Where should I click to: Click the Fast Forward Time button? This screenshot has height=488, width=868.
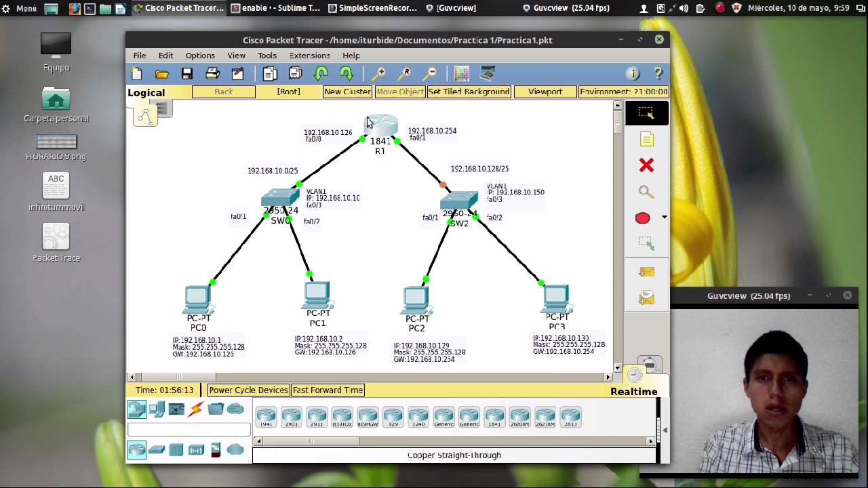328,390
